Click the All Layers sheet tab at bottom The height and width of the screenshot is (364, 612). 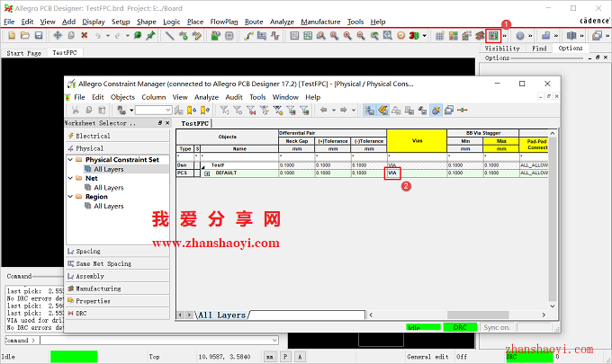[x=221, y=315]
